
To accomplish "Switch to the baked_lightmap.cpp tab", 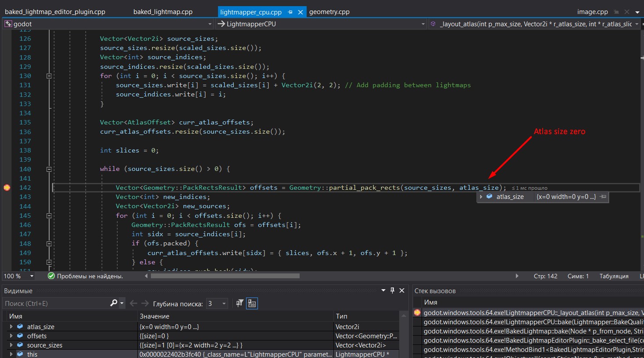I will [x=163, y=12].
